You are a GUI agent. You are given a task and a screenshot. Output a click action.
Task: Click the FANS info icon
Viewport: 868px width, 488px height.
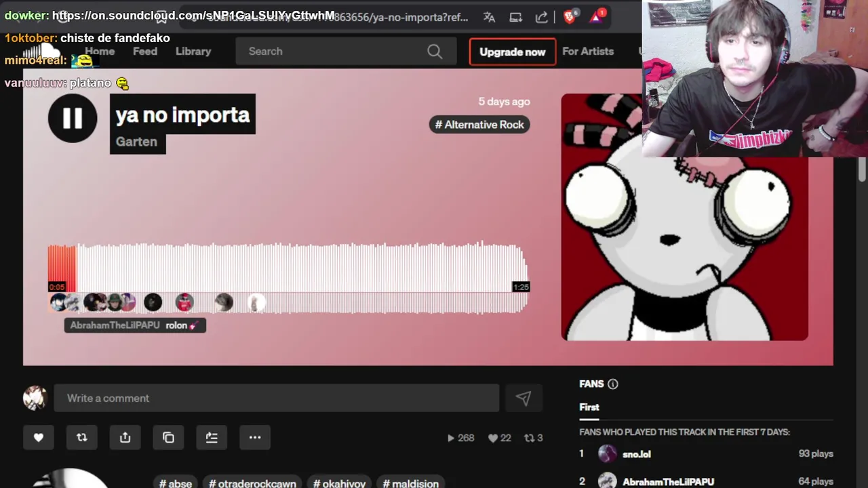613,384
